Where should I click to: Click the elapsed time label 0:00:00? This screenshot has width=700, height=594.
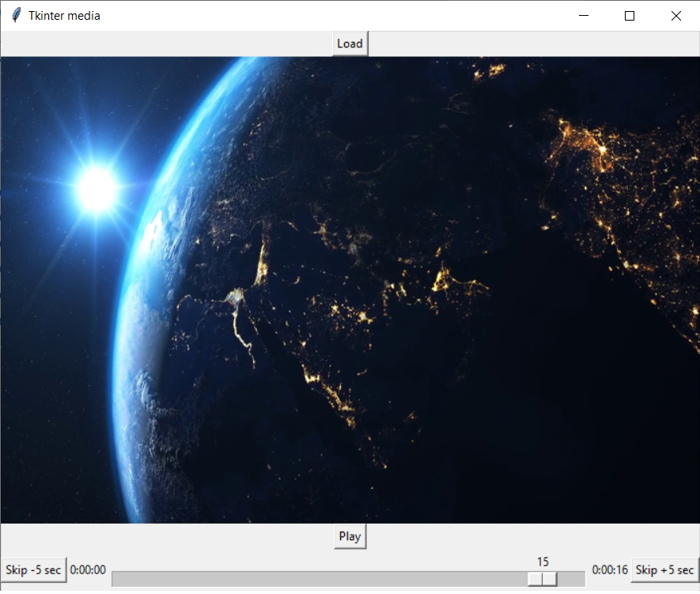point(87,570)
